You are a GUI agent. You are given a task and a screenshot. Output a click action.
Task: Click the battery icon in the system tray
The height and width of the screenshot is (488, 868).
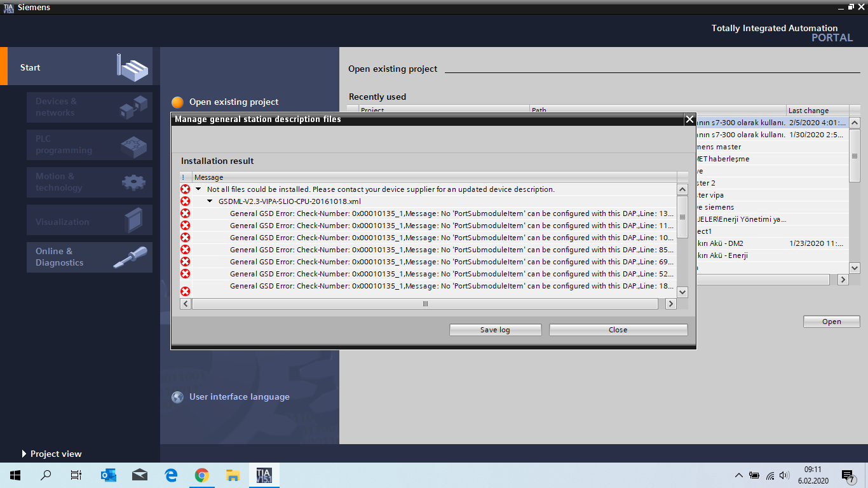pos(754,475)
